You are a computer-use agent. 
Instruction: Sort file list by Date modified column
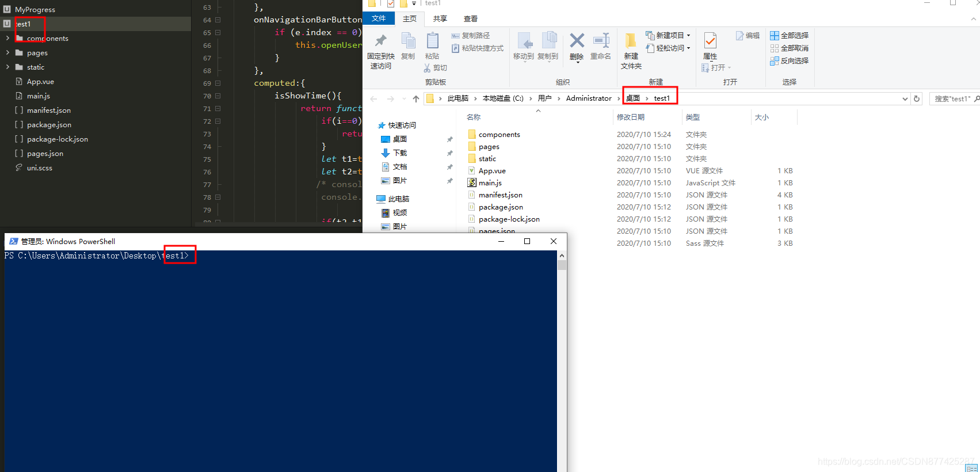631,117
